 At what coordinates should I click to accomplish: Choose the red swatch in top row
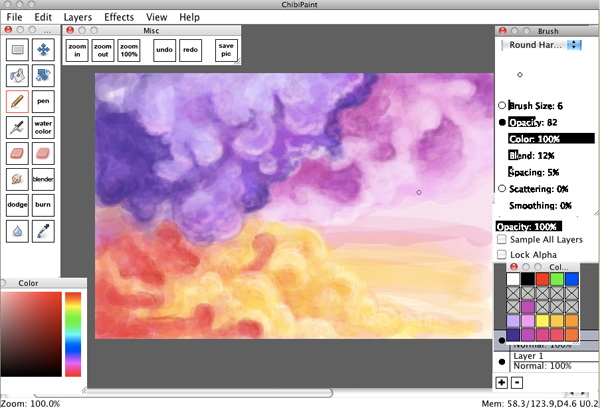(x=542, y=279)
